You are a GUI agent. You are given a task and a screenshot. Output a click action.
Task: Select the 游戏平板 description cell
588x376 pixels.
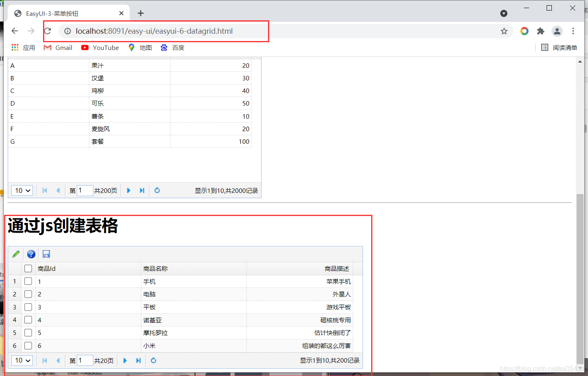pyautogui.click(x=300, y=307)
